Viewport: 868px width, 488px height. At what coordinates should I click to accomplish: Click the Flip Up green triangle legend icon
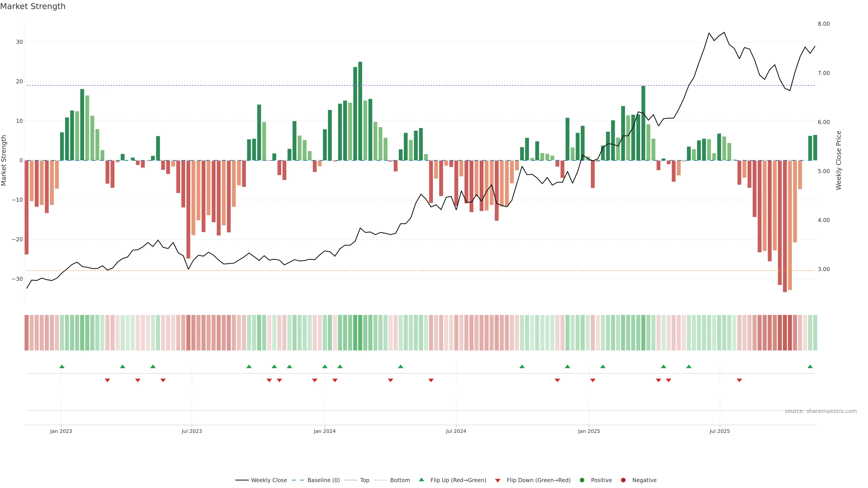click(421, 480)
